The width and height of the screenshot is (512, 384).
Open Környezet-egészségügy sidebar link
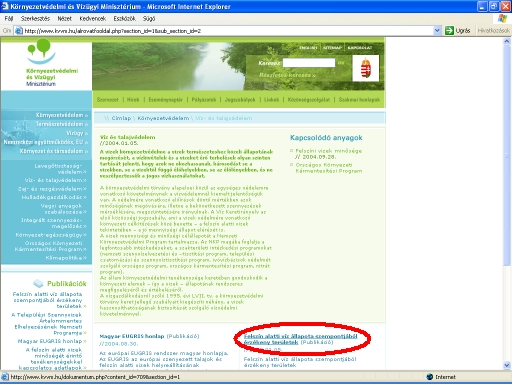click(x=51, y=235)
